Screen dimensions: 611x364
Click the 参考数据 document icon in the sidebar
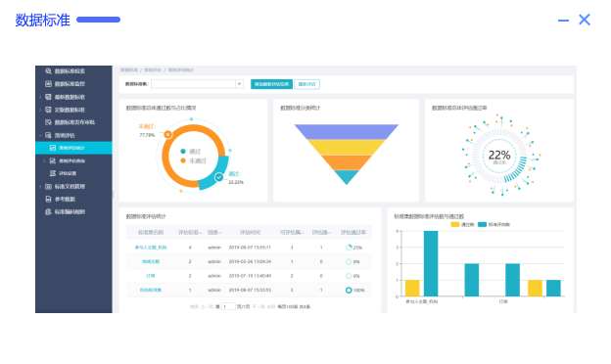(48, 199)
